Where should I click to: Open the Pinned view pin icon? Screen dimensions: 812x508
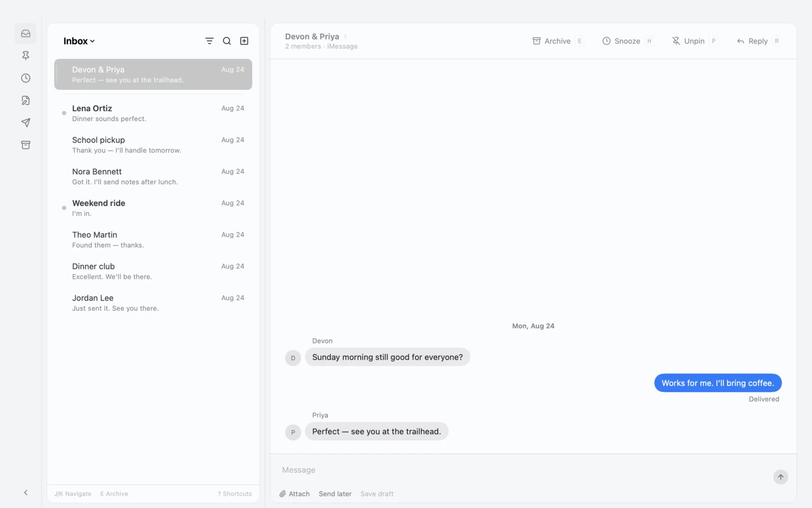[25, 56]
